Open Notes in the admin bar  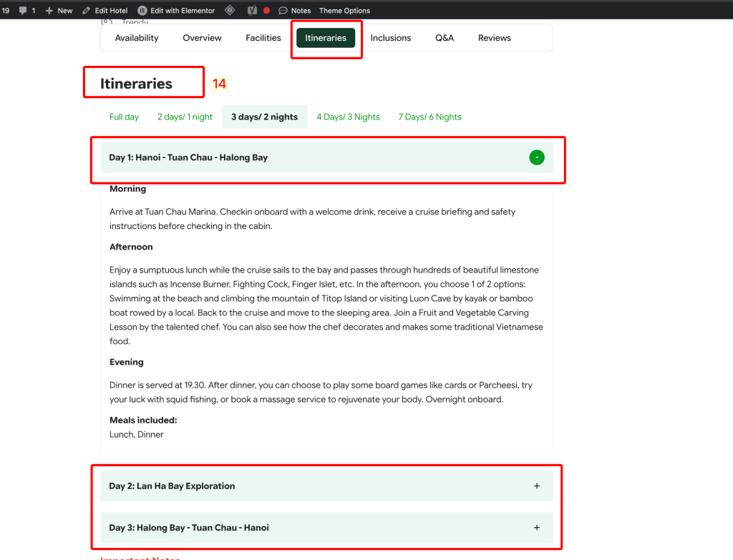(x=294, y=11)
